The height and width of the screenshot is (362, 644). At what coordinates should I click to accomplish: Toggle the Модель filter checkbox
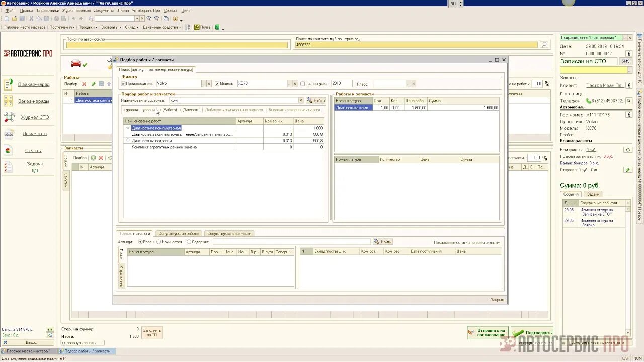(217, 84)
